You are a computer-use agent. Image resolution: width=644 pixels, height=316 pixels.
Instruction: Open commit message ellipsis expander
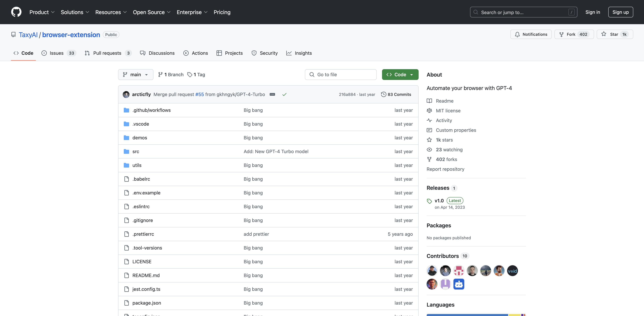tap(272, 94)
